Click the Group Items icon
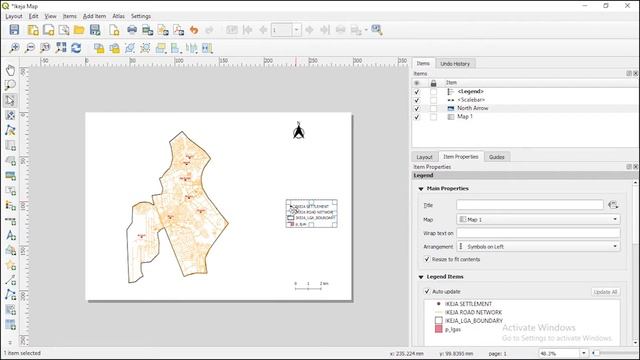Viewport: 640px width, 360px height. tap(130, 48)
